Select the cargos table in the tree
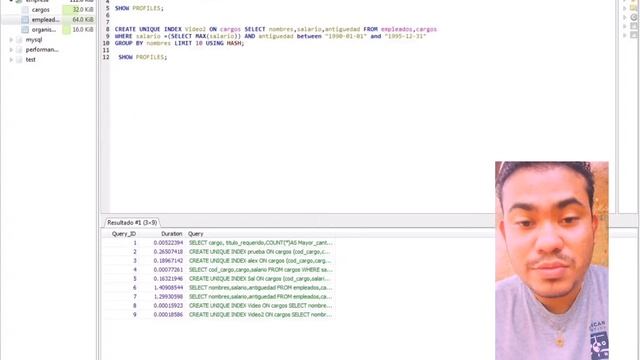Viewport: 640px width, 360px height. click(x=40, y=9)
